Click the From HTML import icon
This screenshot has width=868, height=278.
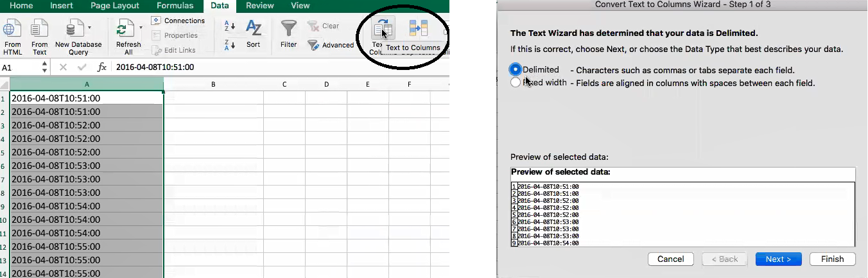(x=12, y=29)
